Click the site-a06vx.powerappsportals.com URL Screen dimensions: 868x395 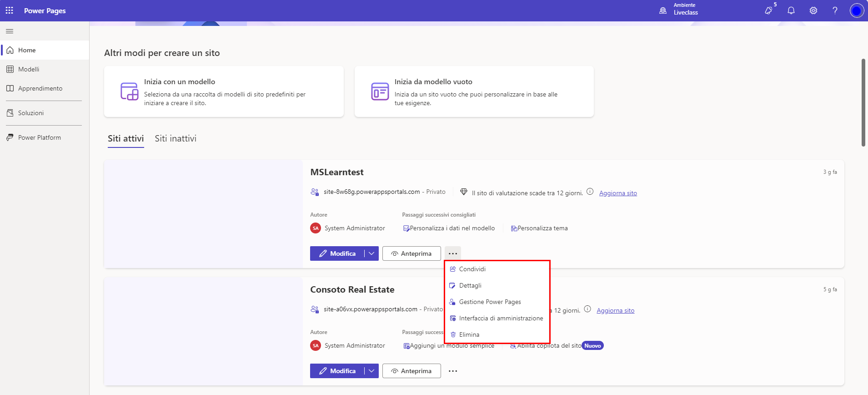click(x=371, y=309)
